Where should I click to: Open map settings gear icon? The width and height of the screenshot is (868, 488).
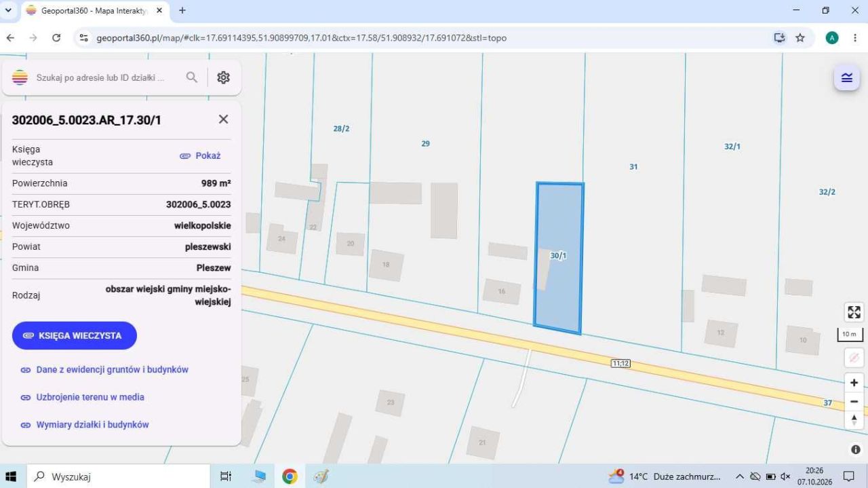pyautogui.click(x=223, y=77)
